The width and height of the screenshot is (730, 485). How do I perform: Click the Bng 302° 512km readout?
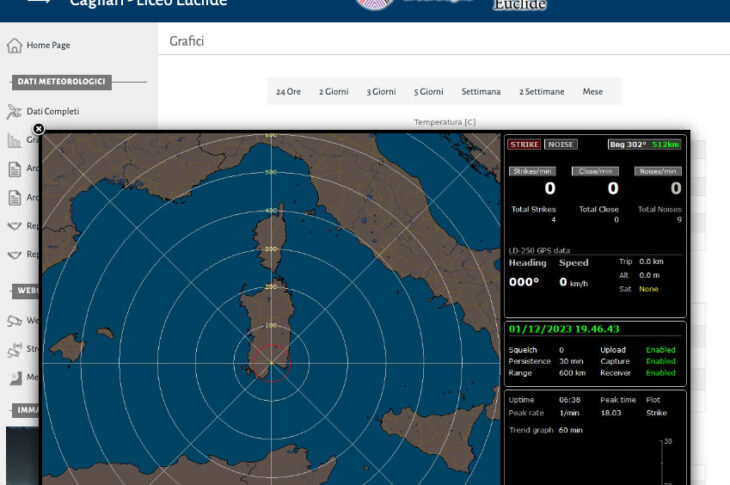tap(644, 144)
